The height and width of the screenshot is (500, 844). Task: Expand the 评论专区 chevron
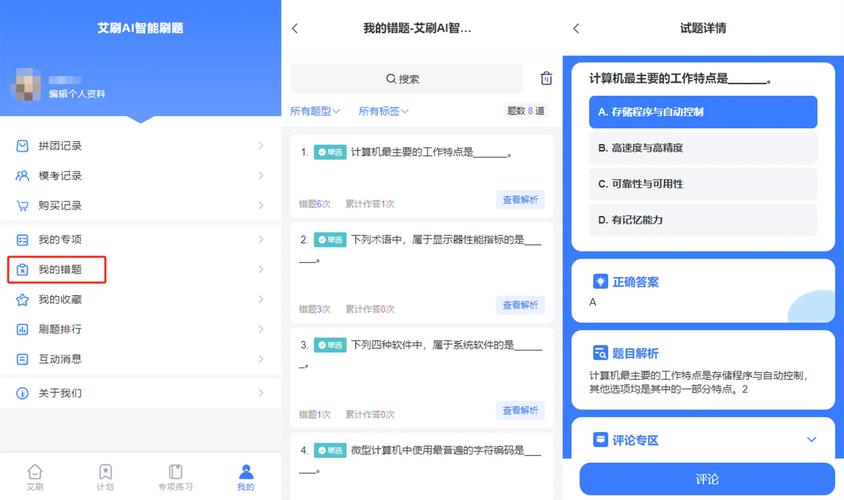[811, 440]
